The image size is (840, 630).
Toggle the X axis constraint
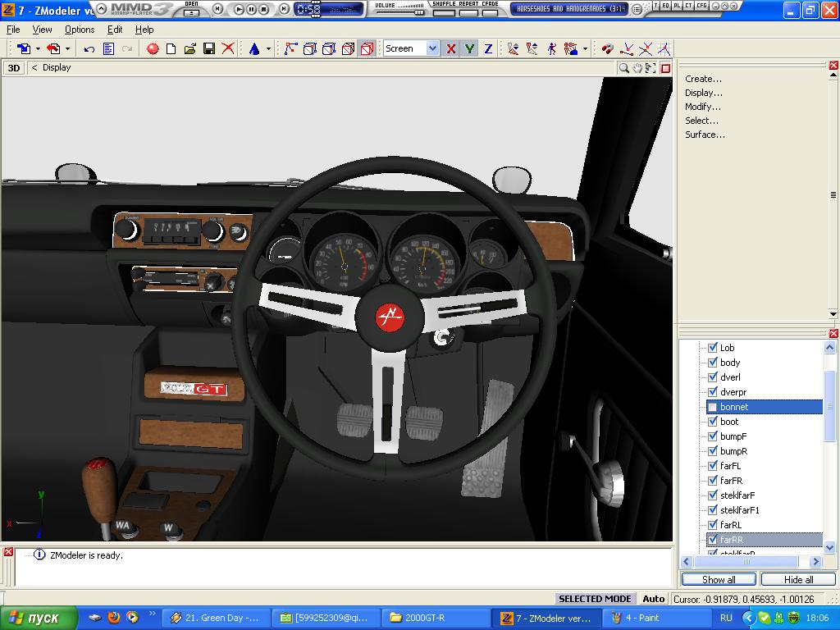(450, 49)
